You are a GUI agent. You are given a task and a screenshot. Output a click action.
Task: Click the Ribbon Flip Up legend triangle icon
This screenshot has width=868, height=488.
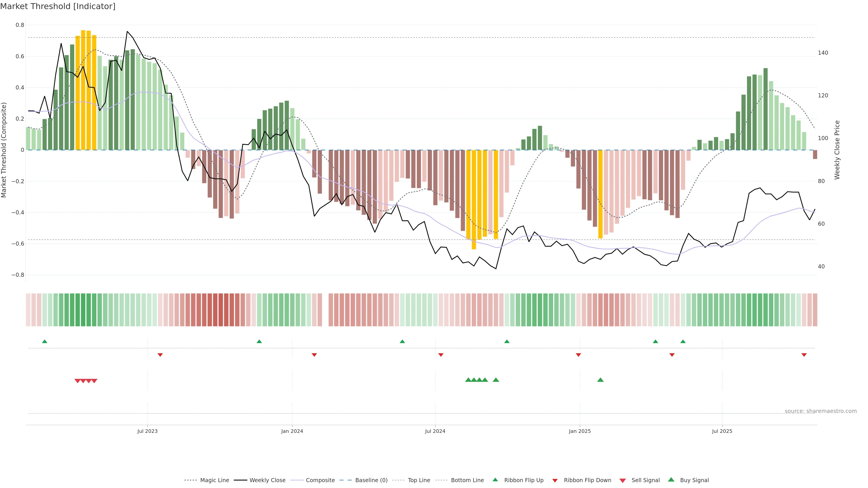click(495, 480)
